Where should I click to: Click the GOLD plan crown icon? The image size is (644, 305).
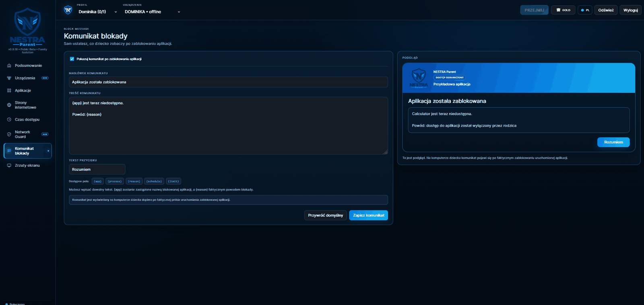558,10
